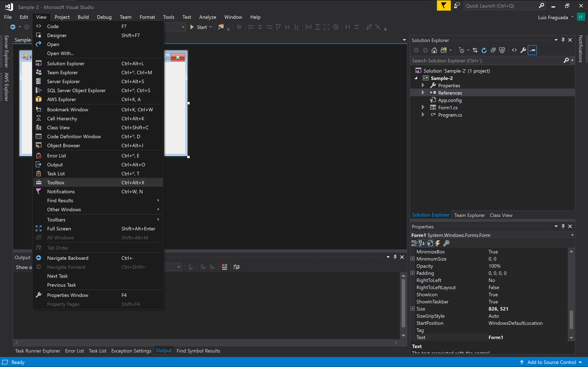Click the Show All Files icon
This screenshot has width=588, height=367.
pos(502,50)
